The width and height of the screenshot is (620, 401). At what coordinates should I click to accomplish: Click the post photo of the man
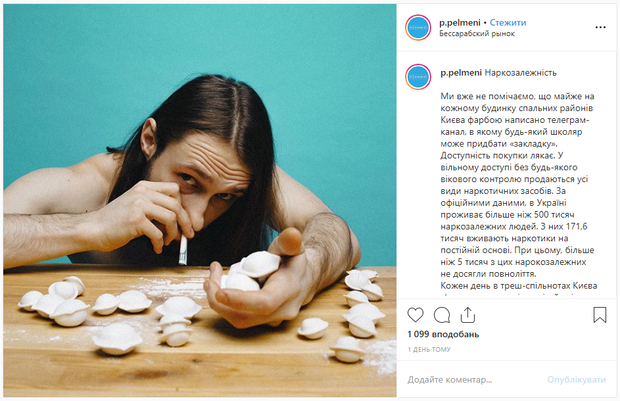click(x=200, y=200)
